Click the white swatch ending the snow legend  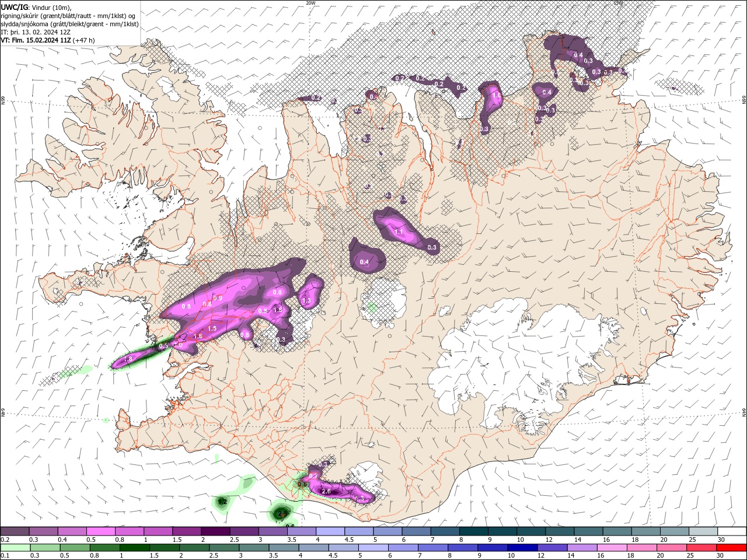(x=732, y=531)
